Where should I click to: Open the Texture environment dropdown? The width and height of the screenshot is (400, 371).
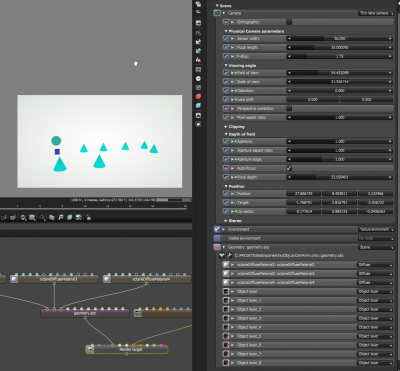click(x=376, y=229)
